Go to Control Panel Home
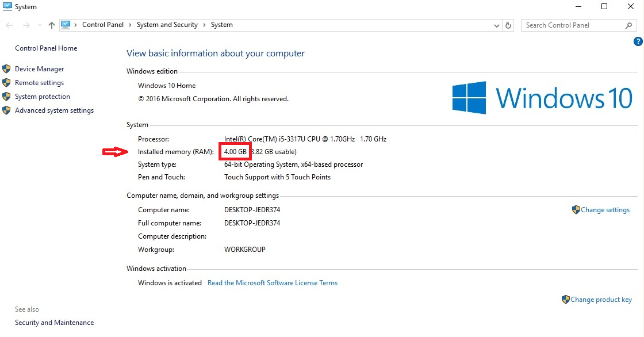This screenshot has height=337, width=644. click(x=46, y=48)
